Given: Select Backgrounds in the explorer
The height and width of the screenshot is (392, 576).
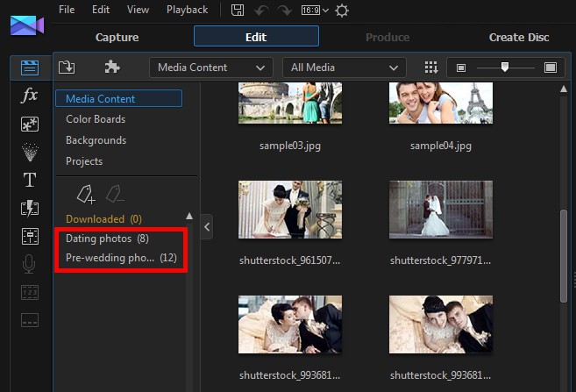Looking at the screenshot, I should tap(96, 140).
